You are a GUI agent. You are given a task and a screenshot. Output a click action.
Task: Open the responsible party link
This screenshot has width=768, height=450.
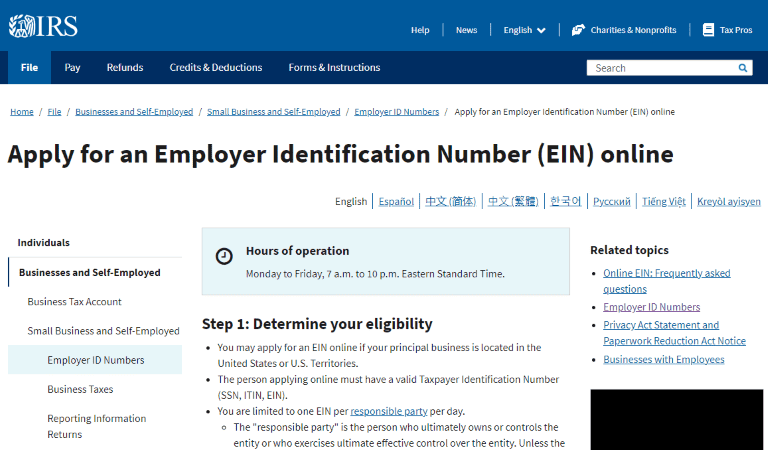(389, 411)
